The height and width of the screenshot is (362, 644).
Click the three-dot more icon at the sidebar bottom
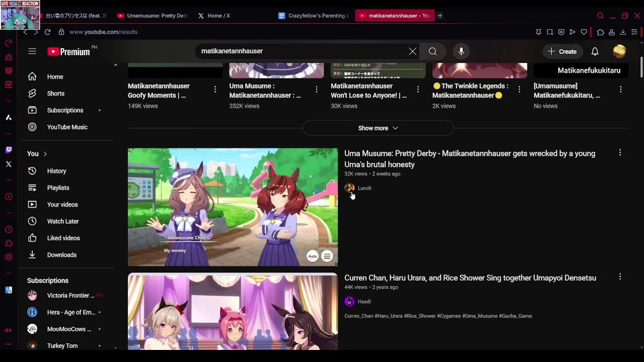(9, 344)
